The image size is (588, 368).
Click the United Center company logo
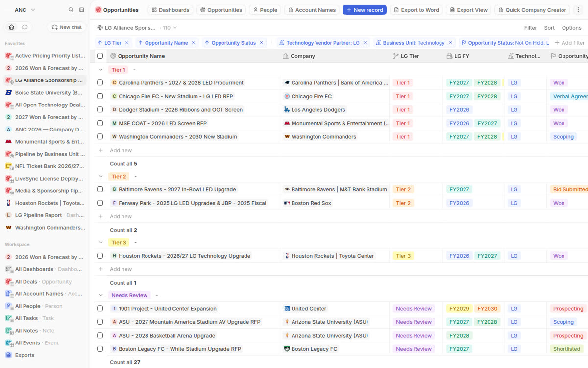coord(287,309)
